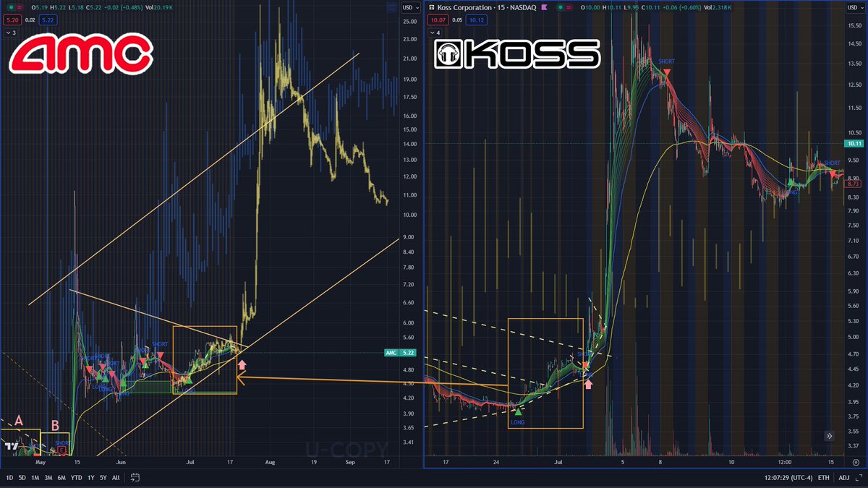The width and height of the screenshot is (868, 488).
Task: Click the green LONG marker triangle on Koss chart
Action: [x=518, y=411]
